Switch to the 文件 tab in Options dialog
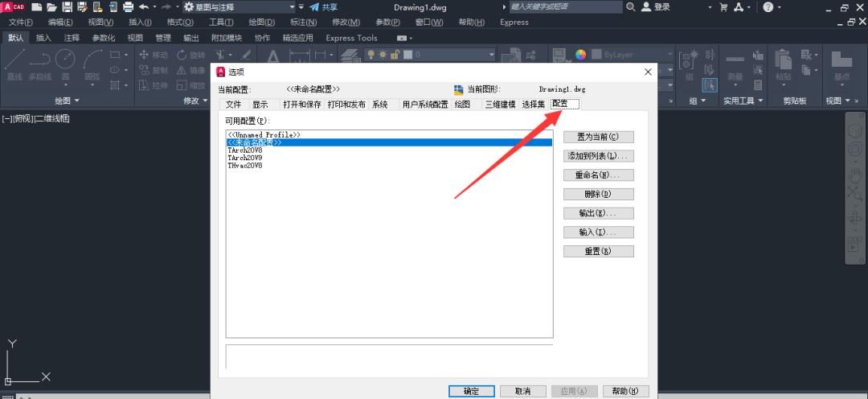Viewport: 868px width, 399px height. (x=234, y=105)
